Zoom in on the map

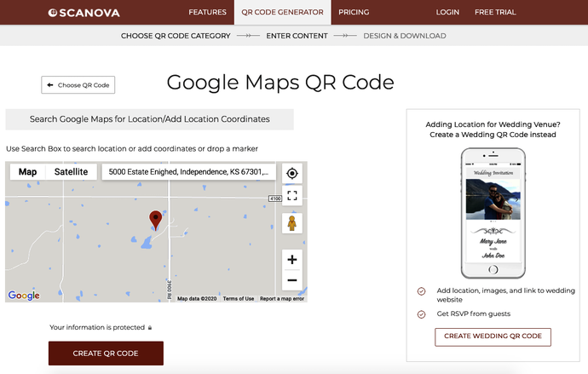point(292,259)
